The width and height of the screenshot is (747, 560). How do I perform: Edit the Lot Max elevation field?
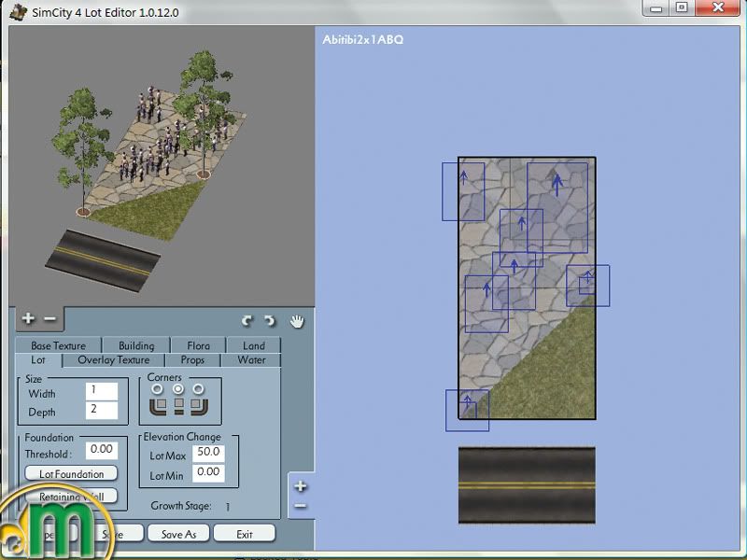pos(208,453)
